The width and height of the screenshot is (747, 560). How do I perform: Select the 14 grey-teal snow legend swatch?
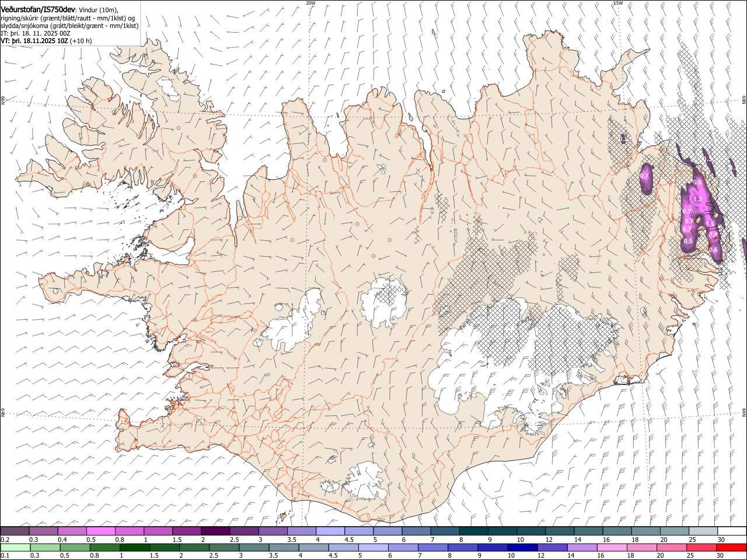pyautogui.click(x=589, y=531)
